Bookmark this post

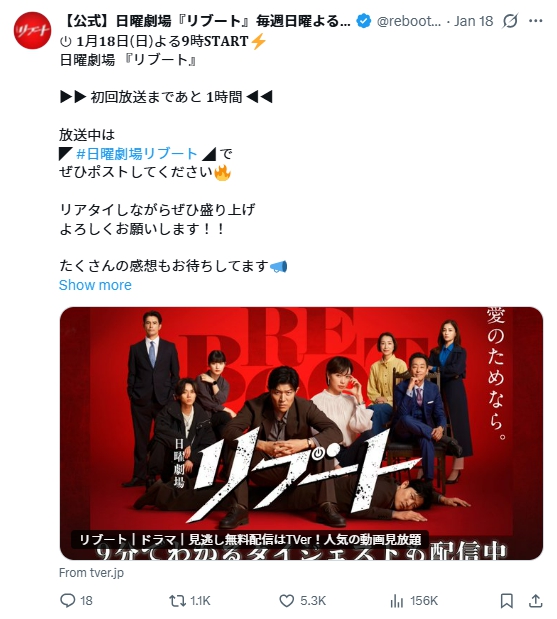click(x=506, y=601)
